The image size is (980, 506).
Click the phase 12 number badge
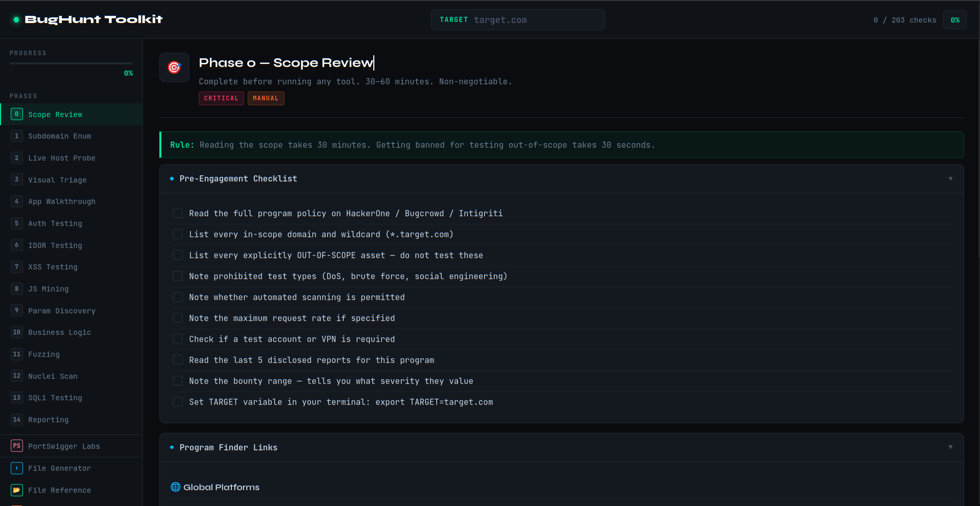pyautogui.click(x=17, y=376)
